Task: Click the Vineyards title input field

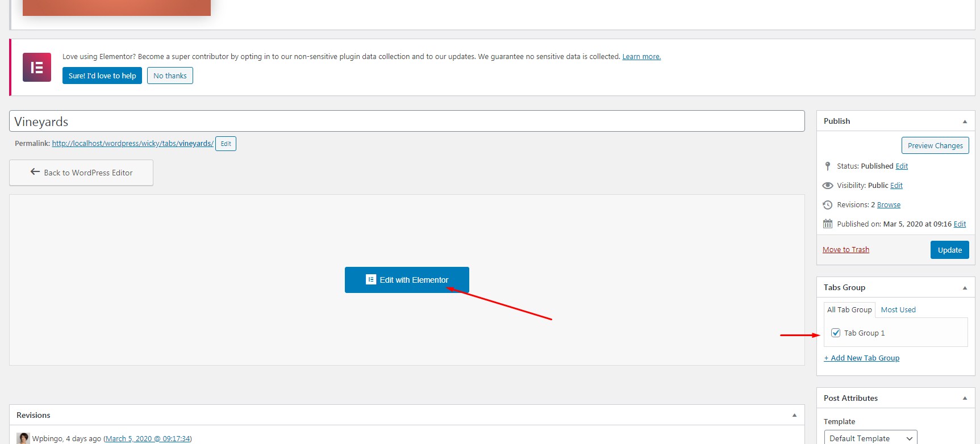Action: [407, 121]
